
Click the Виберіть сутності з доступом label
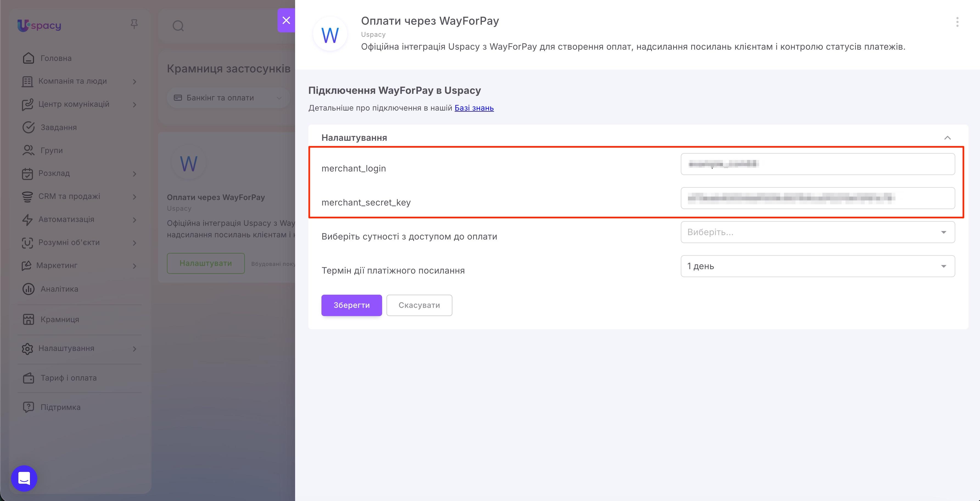(409, 237)
